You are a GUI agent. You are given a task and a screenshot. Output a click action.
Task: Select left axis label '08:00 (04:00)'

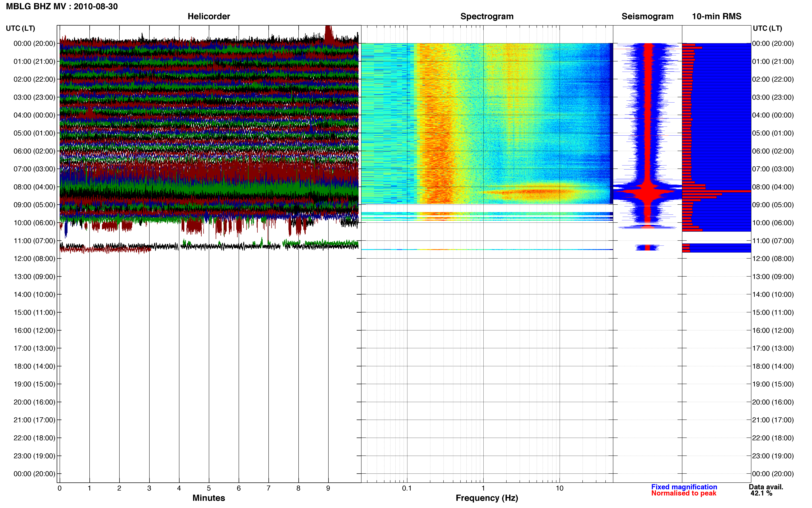pos(34,187)
